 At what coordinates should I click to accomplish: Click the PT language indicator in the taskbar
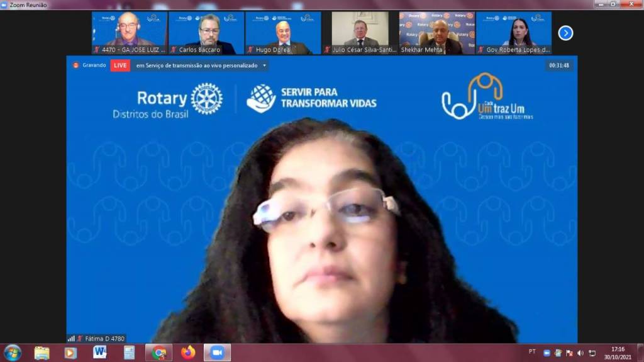point(533,352)
